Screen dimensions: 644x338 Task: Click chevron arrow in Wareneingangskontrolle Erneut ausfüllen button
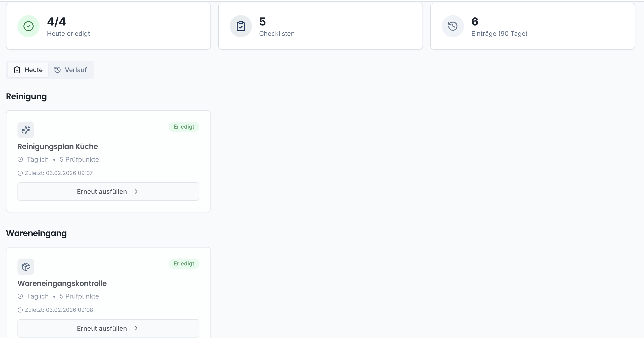pos(136,328)
